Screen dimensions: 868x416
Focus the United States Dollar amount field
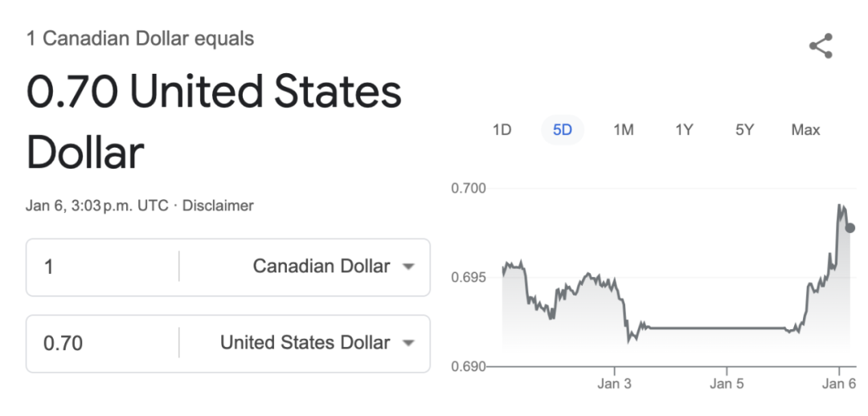102,344
